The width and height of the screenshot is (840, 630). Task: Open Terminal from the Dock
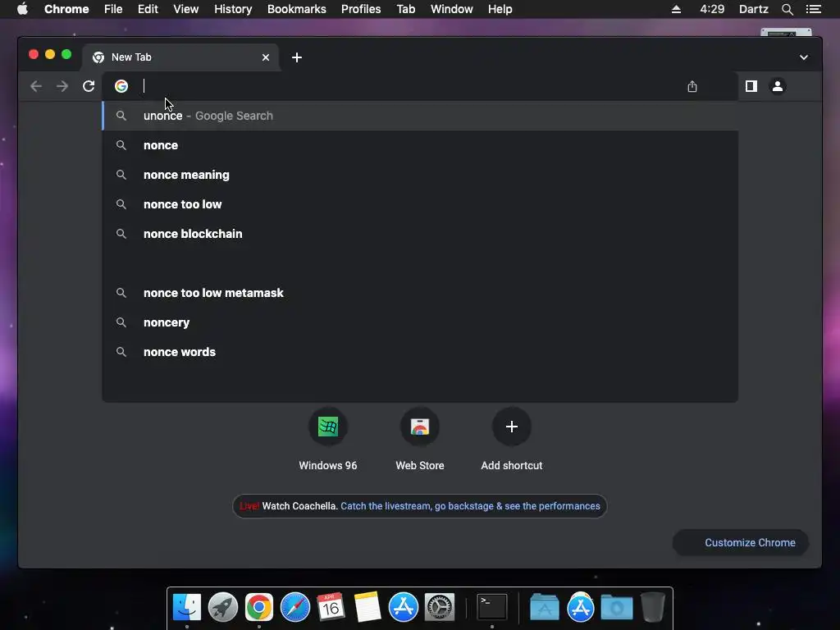[x=492, y=607]
